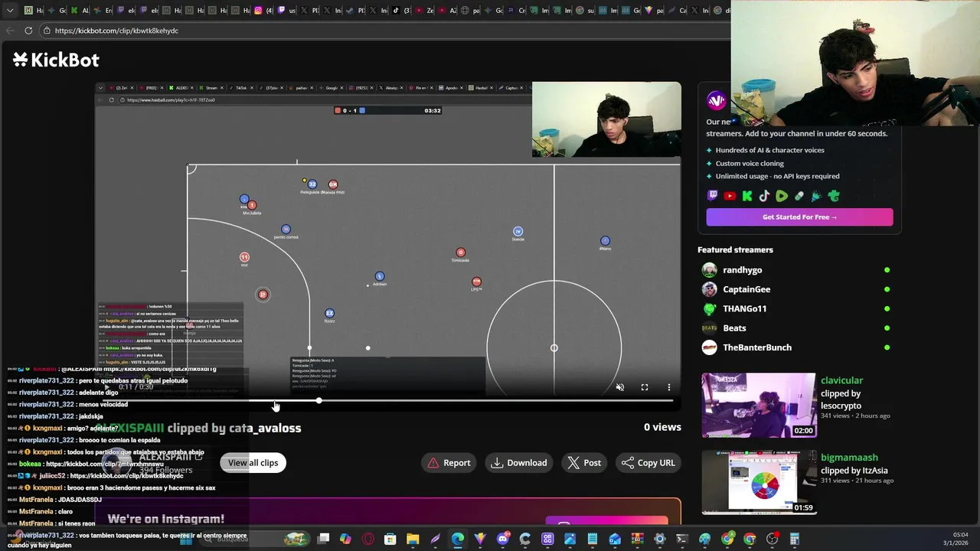Open File Explorer from the taskbar
Screen dimensions: 980x551
[413, 540]
